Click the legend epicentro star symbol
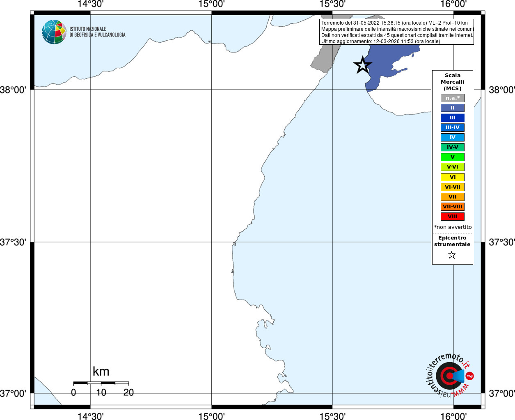Image resolution: width=515 pixels, height=420 pixels. coord(452,255)
